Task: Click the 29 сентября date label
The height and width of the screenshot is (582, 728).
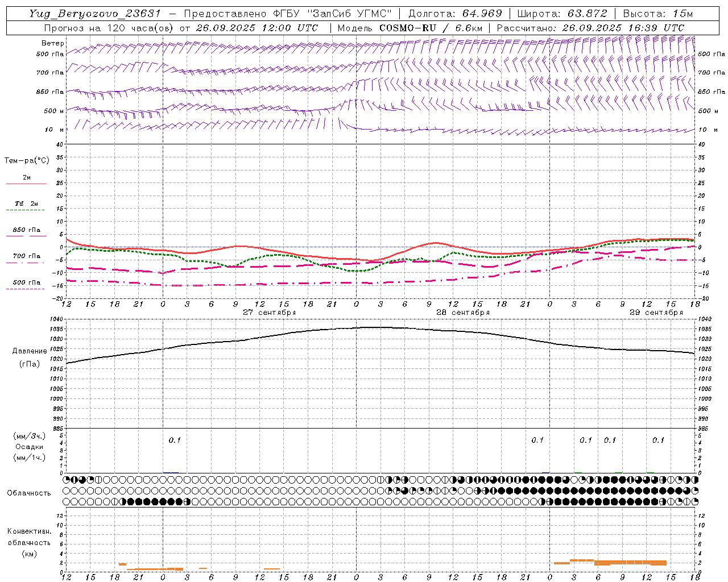Action: (x=656, y=313)
